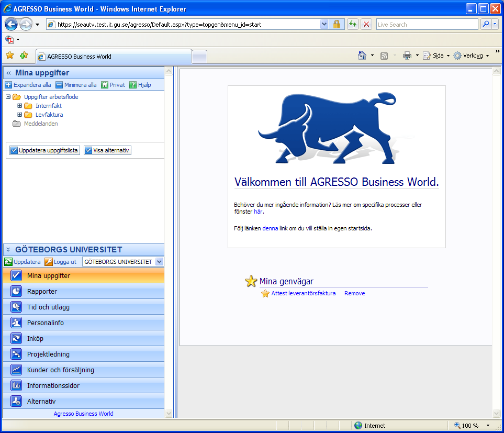
Task: Refresh the page using the green arrows icon
Action: click(x=353, y=25)
